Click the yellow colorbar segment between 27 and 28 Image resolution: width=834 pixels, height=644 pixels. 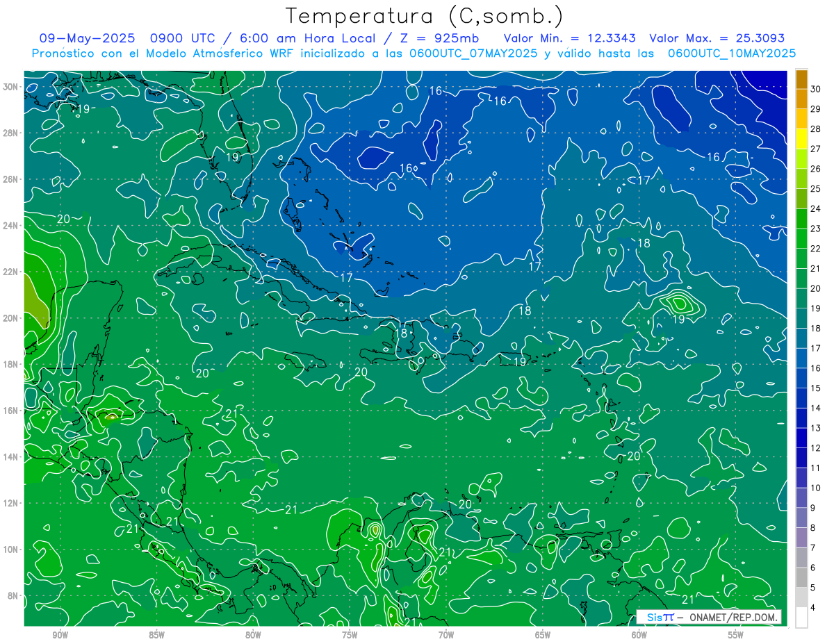[x=801, y=138]
